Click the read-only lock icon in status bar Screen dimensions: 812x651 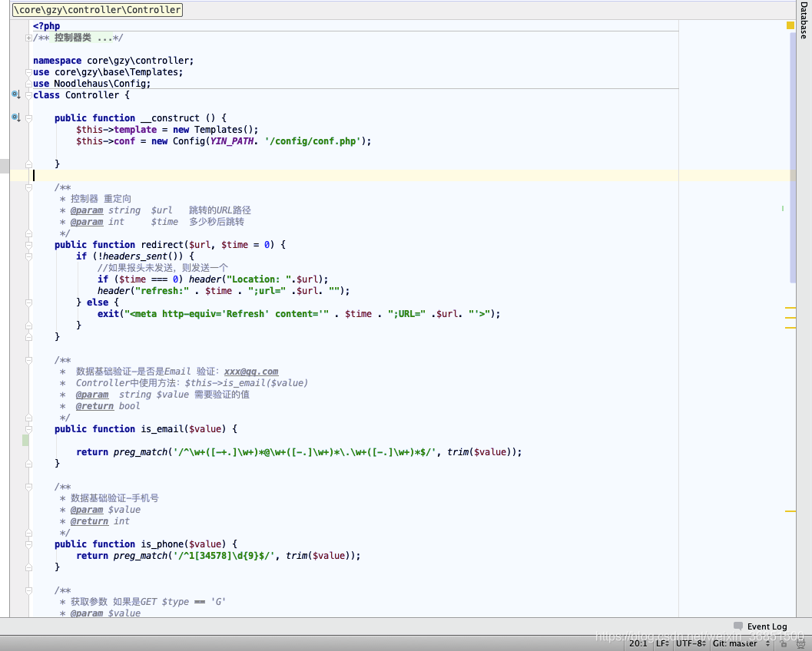coord(784,644)
